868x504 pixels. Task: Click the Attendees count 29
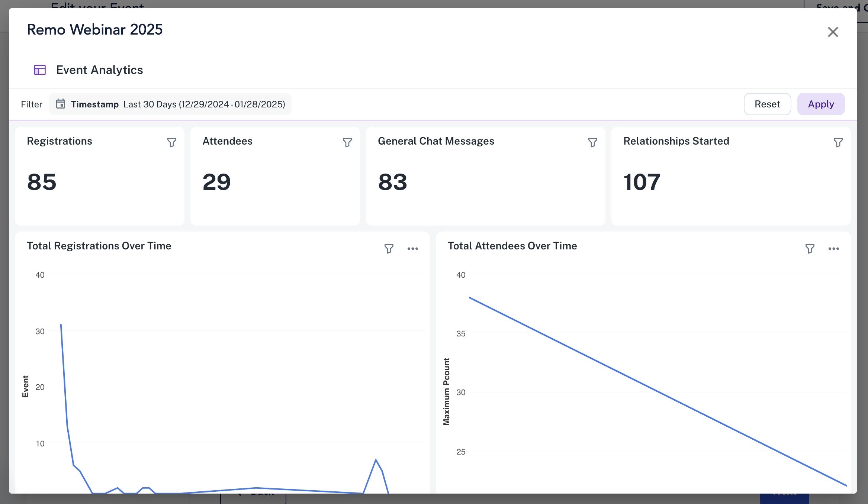[216, 182]
